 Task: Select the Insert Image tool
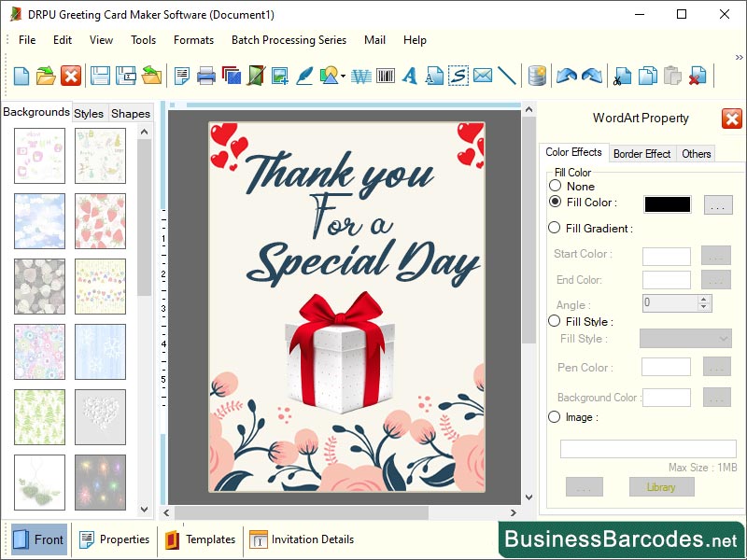280,77
